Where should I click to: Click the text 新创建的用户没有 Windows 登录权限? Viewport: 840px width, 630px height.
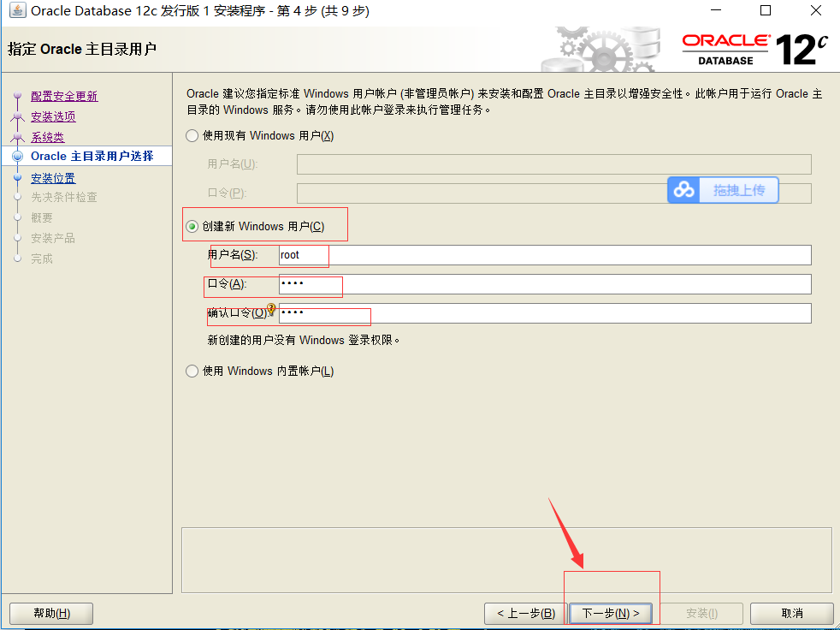303,340
